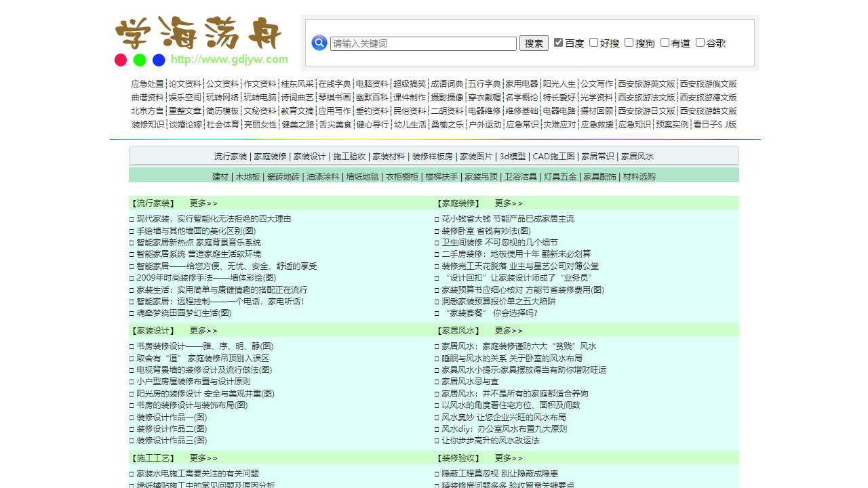Open the 施工验收 navigation item
The image size is (868, 488).
click(x=349, y=157)
